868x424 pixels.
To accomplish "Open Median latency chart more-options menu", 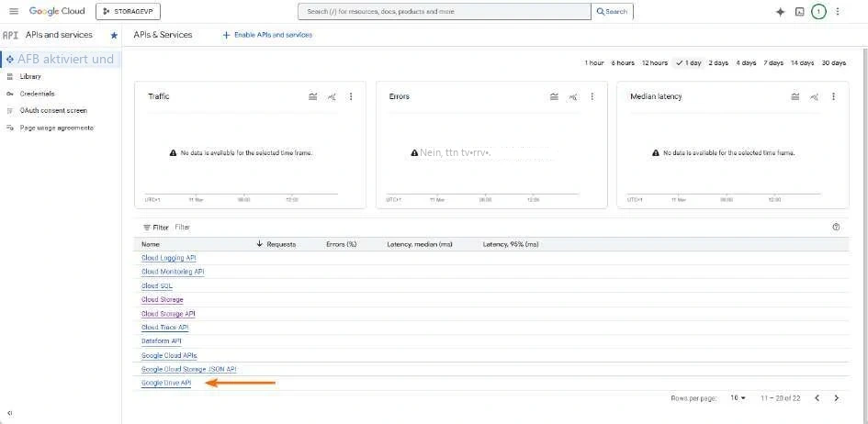I will click(833, 96).
